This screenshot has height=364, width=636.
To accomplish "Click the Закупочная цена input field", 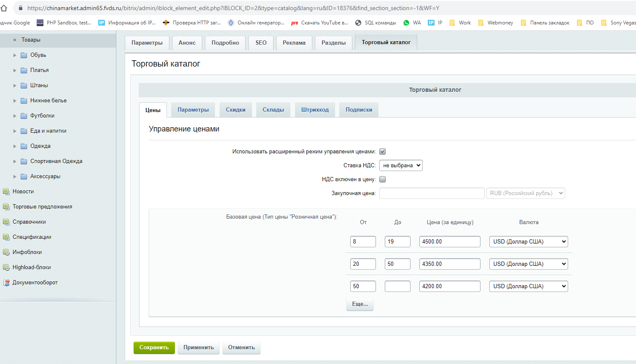I will click(432, 193).
